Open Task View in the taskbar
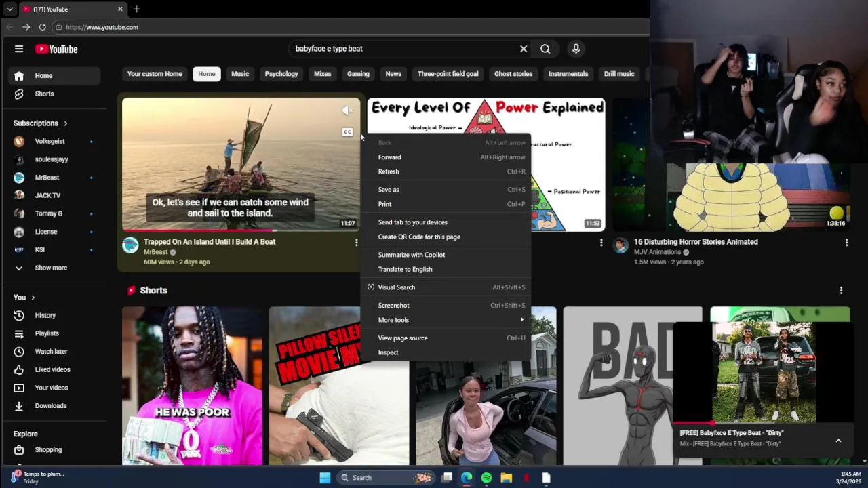This screenshot has width=868, height=488. coord(447,478)
